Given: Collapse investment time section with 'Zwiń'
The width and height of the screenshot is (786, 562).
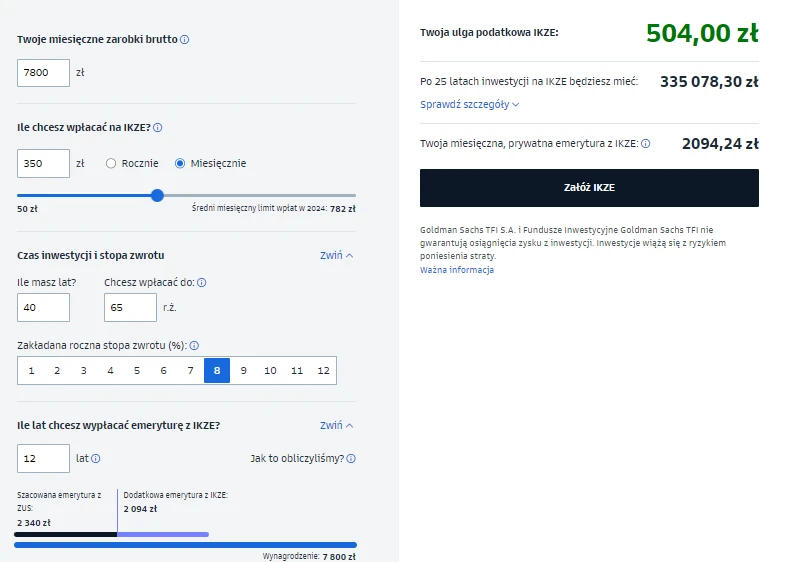Looking at the screenshot, I should [x=336, y=255].
